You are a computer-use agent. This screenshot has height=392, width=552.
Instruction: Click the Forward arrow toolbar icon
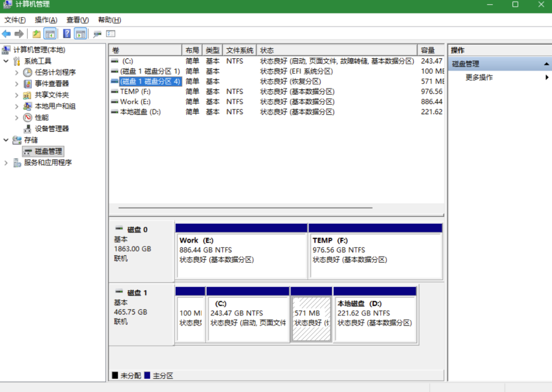(19, 34)
